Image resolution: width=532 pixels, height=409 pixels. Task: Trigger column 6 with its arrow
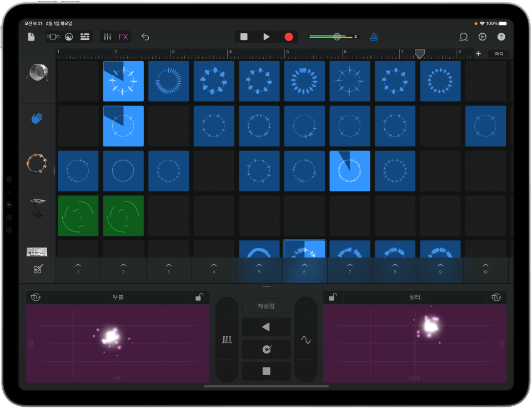[x=304, y=269]
